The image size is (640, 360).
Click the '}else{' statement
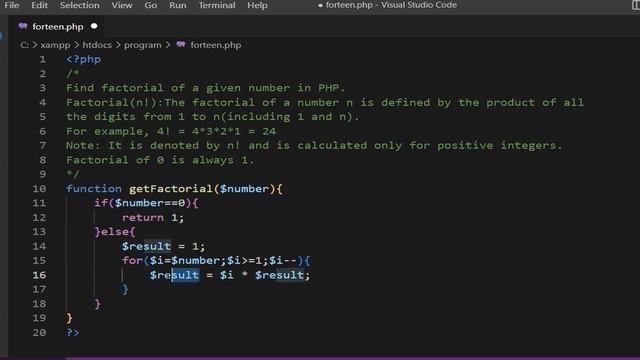tap(115, 232)
